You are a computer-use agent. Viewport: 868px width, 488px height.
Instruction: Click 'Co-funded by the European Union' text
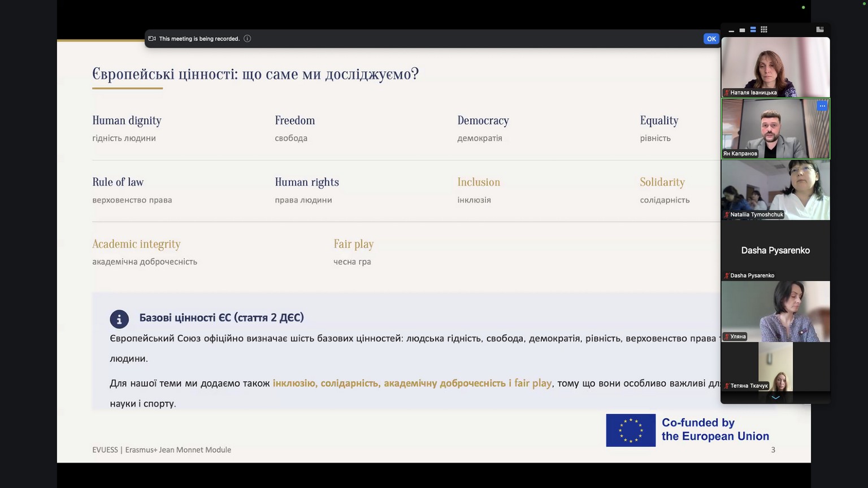pos(715,429)
